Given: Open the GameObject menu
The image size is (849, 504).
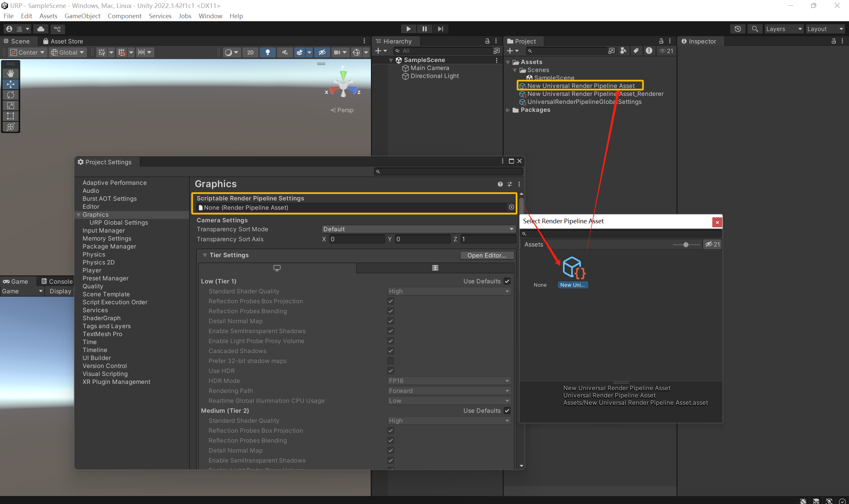Looking at the screenshot, I should 82,16.
